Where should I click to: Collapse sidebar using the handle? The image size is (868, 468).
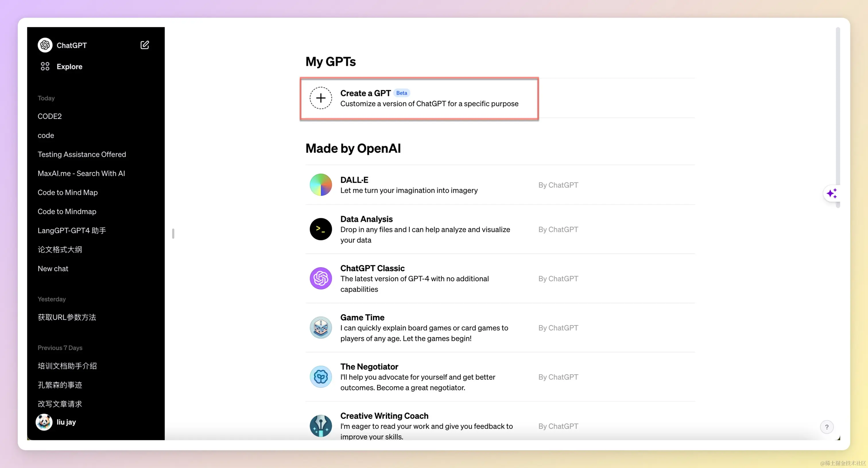173,234
